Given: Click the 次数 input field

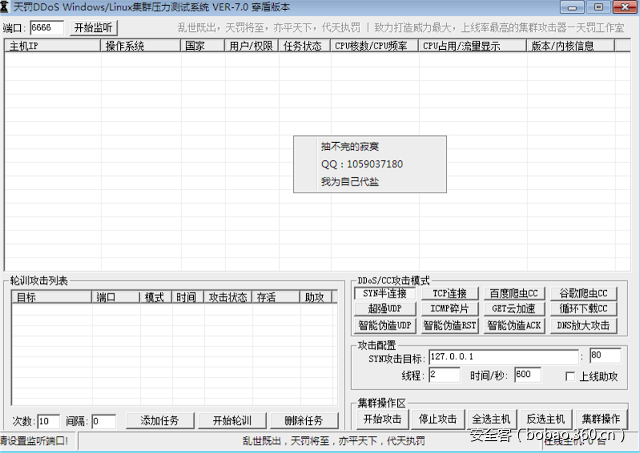Looking at the screenshot, I should pyautogui.click(x=48, y=421).
